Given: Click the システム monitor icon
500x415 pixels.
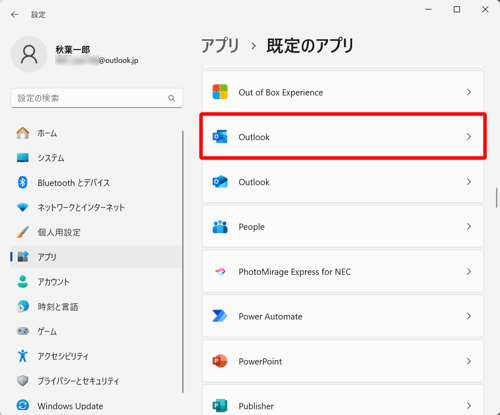Looking at the screenshot, I should (x=23, y=158).
